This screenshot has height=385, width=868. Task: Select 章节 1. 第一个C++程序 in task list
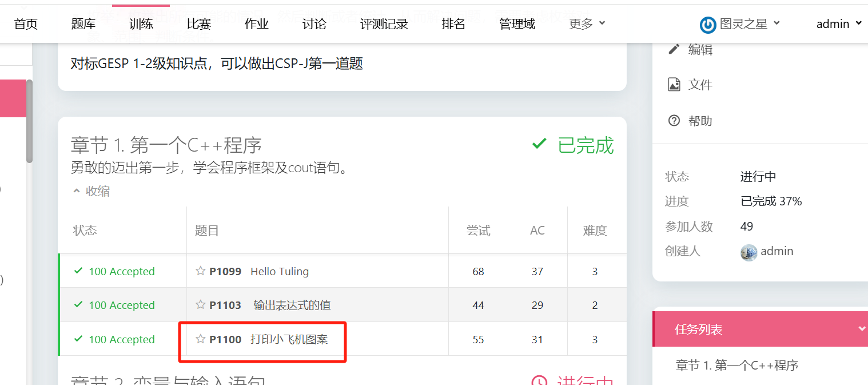pos(737,365)
